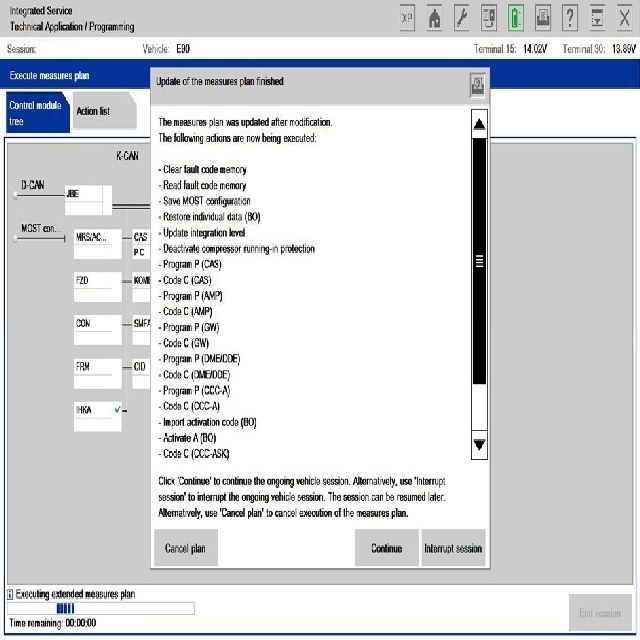Select the CID control module box
The height and width of the screenshot is (640, 640).
[x=142, y=373]
